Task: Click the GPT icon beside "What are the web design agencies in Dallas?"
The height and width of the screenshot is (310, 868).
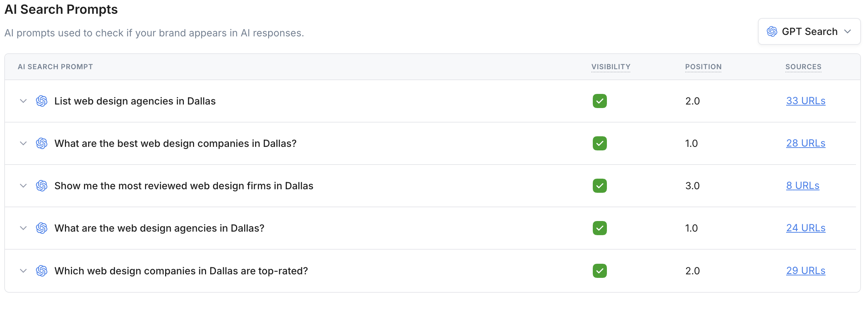Action: coord(42,228)
